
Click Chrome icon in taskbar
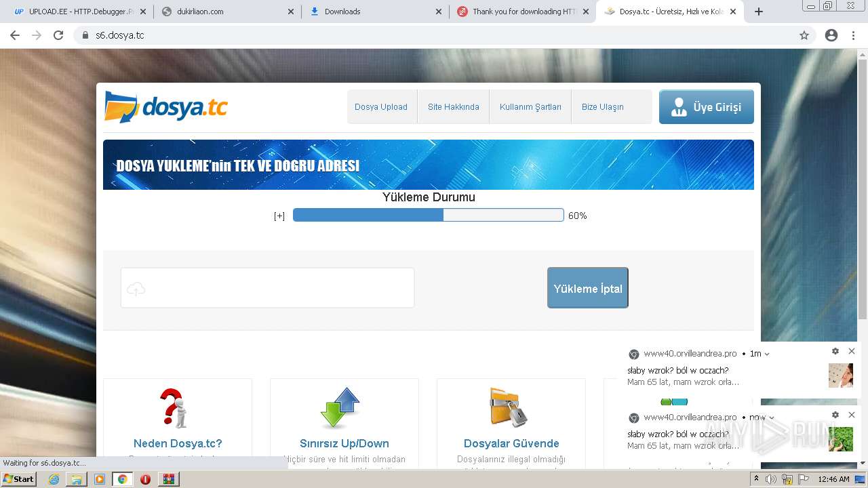(x=122, y=479)
